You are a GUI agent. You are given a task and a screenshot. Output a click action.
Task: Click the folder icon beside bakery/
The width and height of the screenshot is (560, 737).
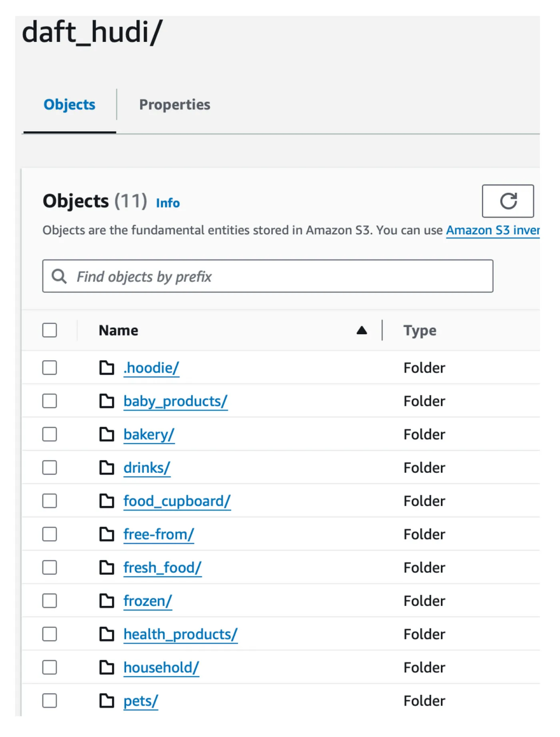107,434
